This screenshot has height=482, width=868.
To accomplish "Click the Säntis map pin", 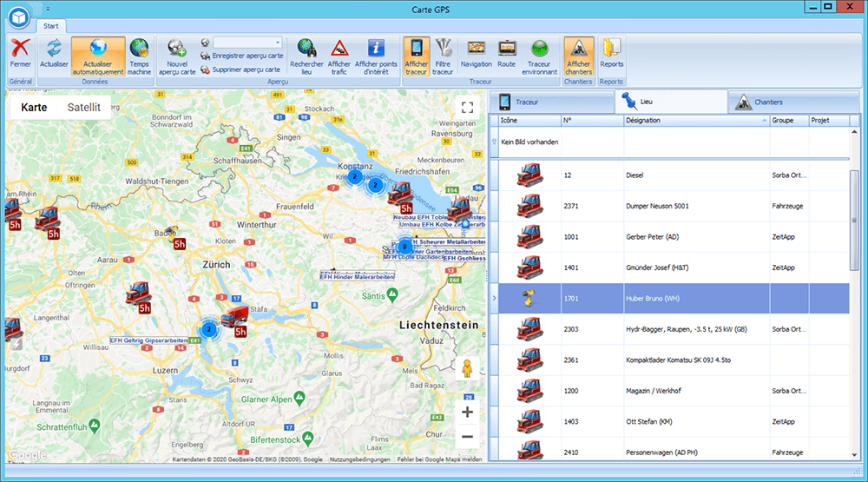I will (x=392, y=295).
